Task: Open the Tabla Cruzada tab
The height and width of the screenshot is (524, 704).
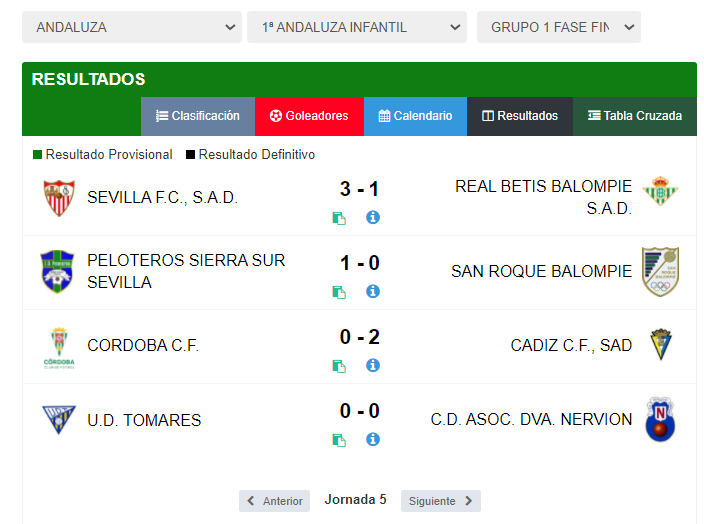Action: [635, 116]
